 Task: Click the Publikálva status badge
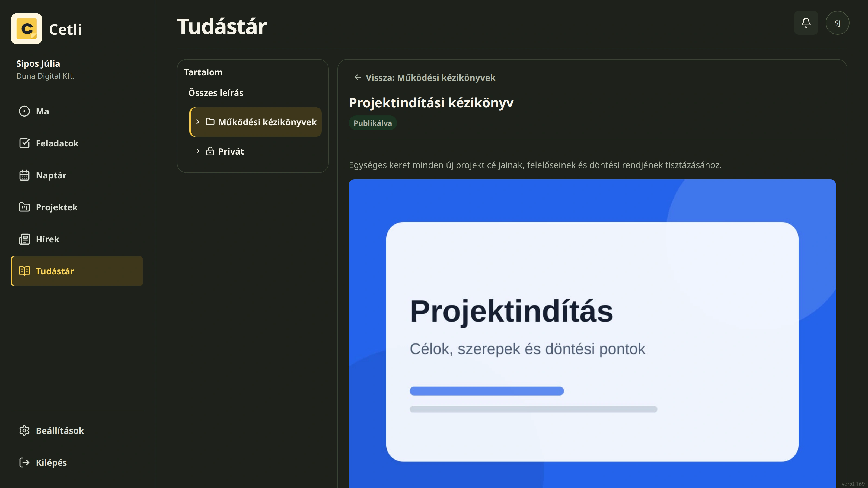pyautogui.click(x=373, y=123)
